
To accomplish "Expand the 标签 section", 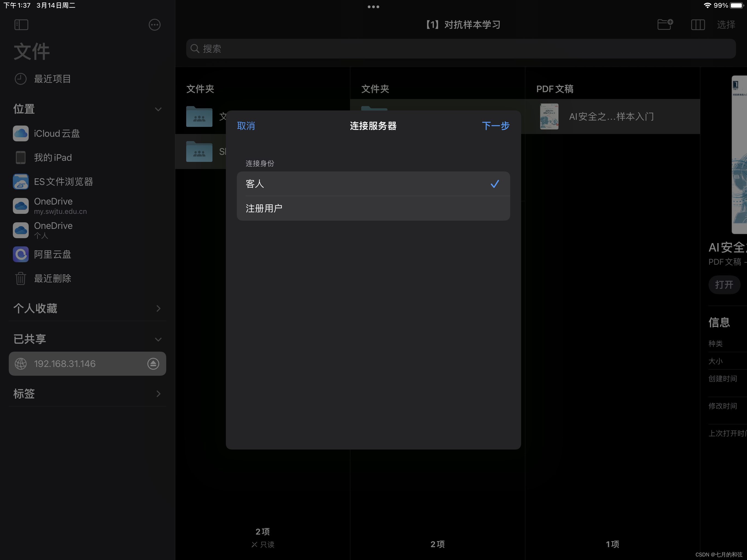I will coord(158,394).
